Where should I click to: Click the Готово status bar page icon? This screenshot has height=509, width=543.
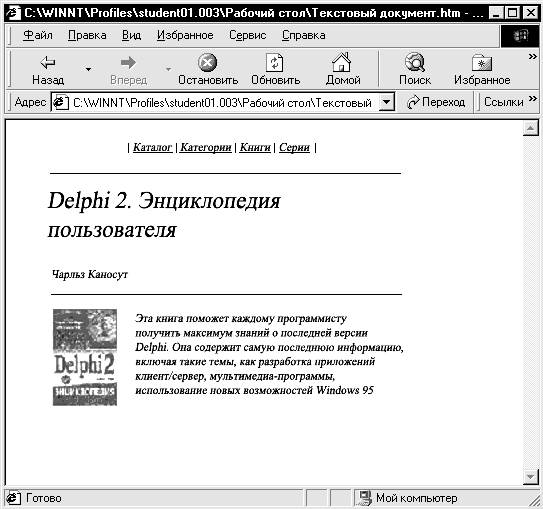coord(13,498)
